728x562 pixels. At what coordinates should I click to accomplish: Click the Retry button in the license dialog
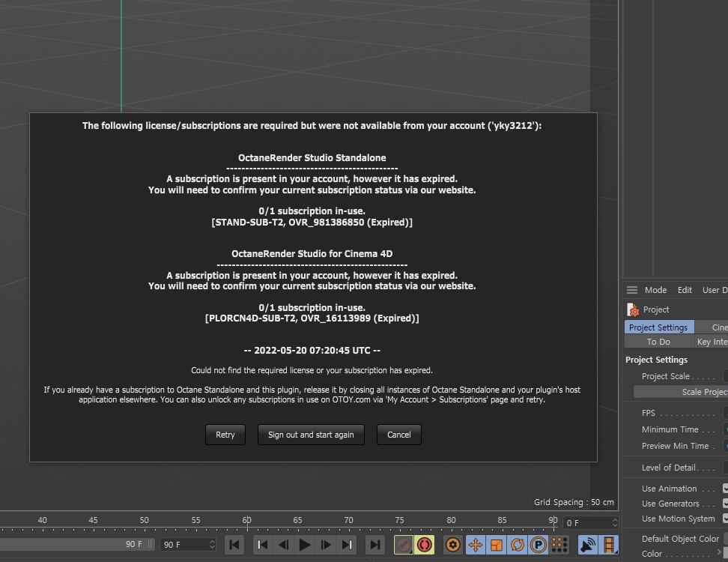tap(225, 435)
